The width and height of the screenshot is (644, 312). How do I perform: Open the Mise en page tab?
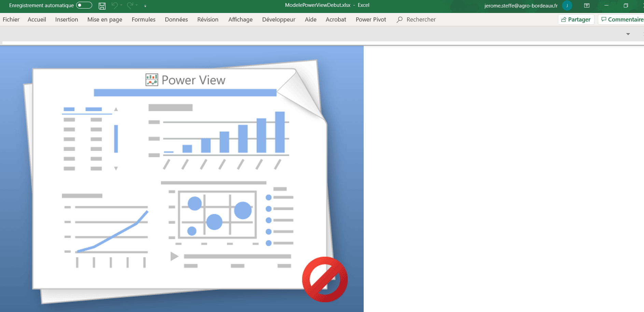coord(105,19)
